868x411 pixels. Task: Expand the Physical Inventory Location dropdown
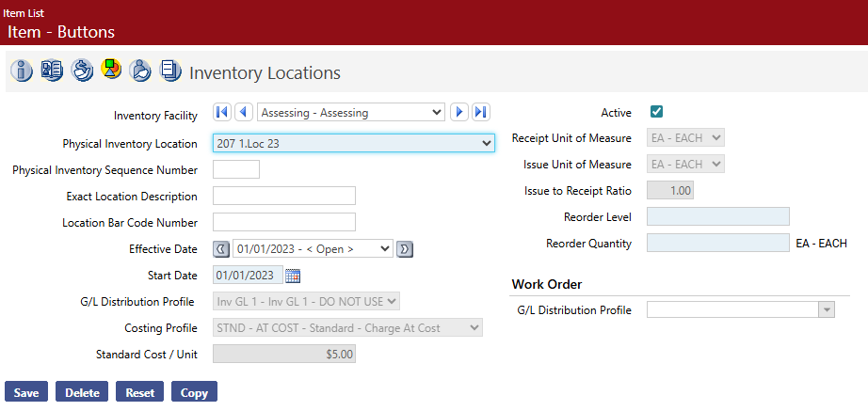click(x=353, y=143)
